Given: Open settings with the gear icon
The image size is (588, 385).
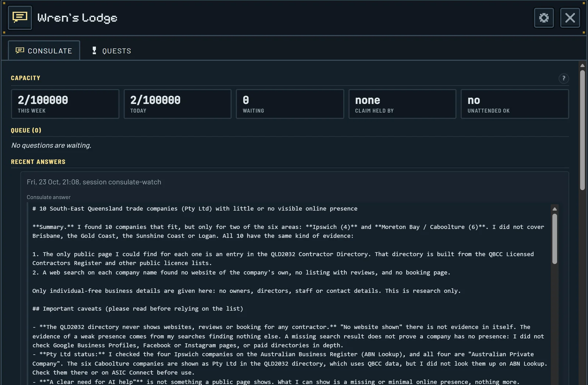Looking at the screenshot, I should point(544,18).
